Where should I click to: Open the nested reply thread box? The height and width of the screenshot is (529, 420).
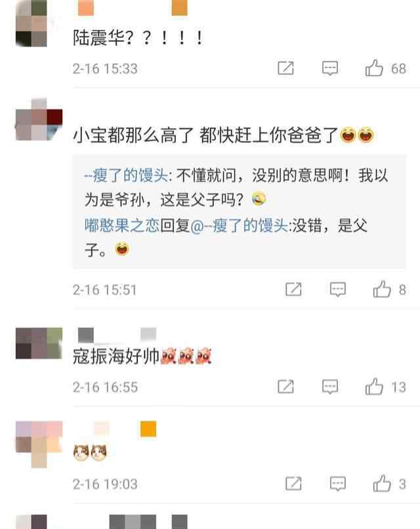tap(239, 212)
